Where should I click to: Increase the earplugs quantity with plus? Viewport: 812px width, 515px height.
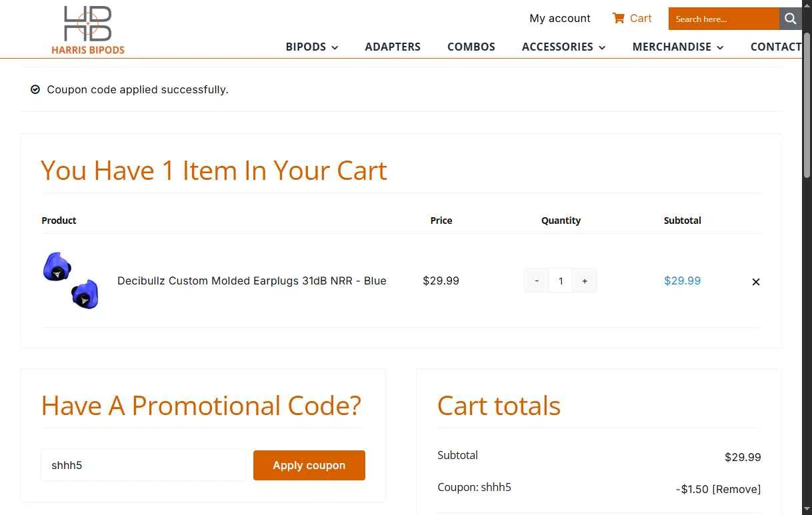[585, 281]
